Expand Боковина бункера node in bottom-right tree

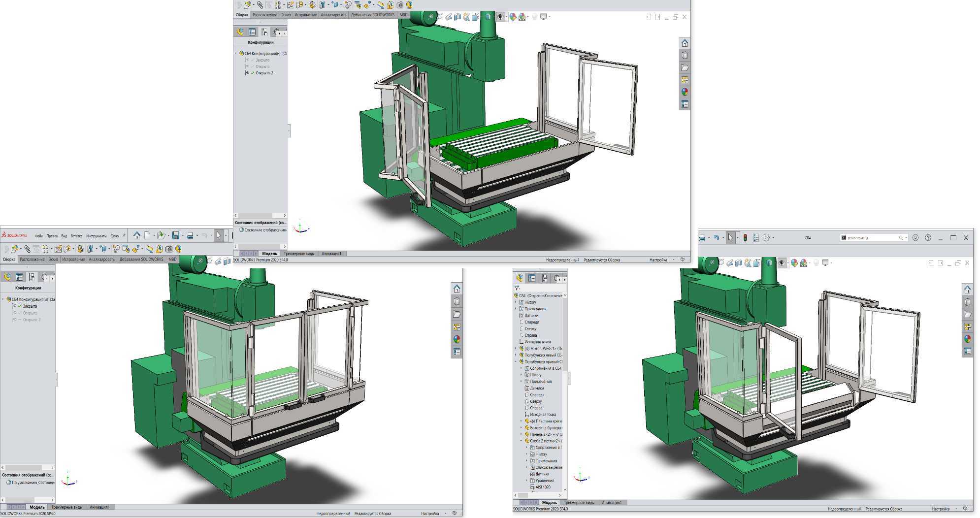point(521,428)
